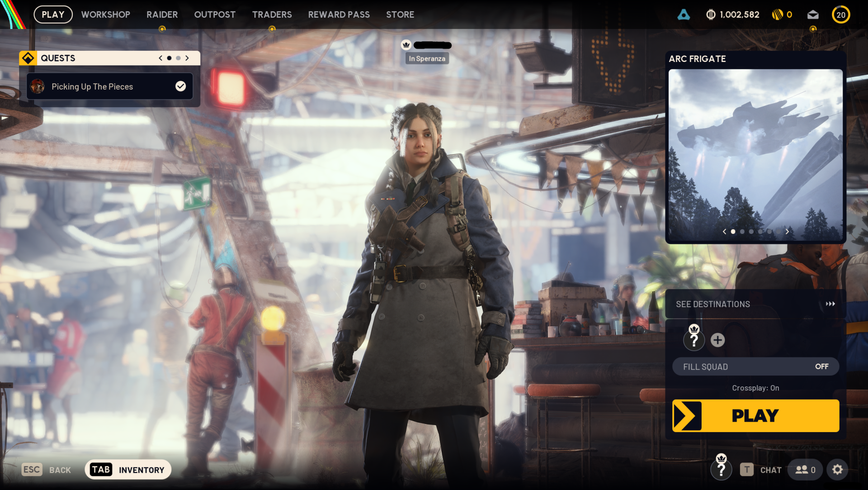868x490 pixels.
Task: Click the quest completed checkmark
Action: 180,86
